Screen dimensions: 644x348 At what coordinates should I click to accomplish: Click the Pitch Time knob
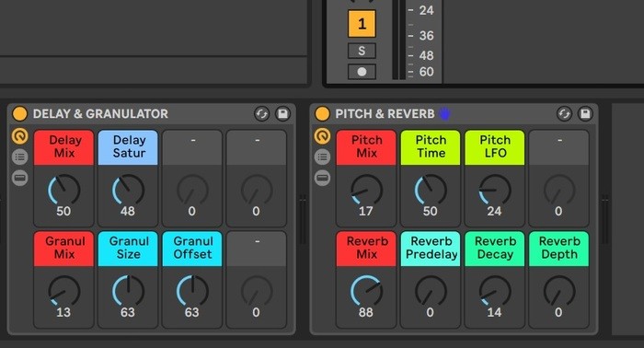pos(431,190)
